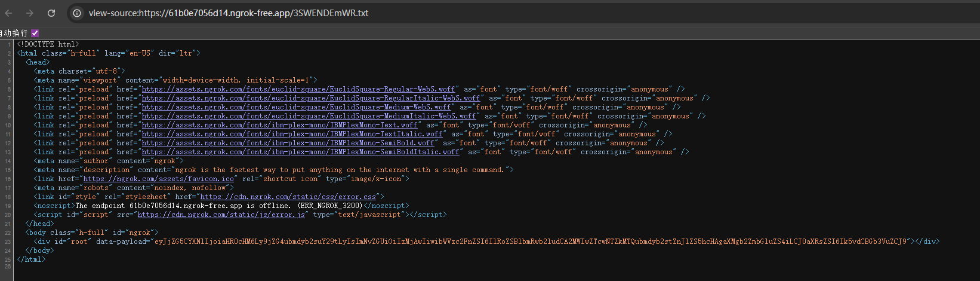Open EuclidSquare-MediumItalic-WebS.woff link
Screen dimensions: 980x281
click(x=309, y=116)
